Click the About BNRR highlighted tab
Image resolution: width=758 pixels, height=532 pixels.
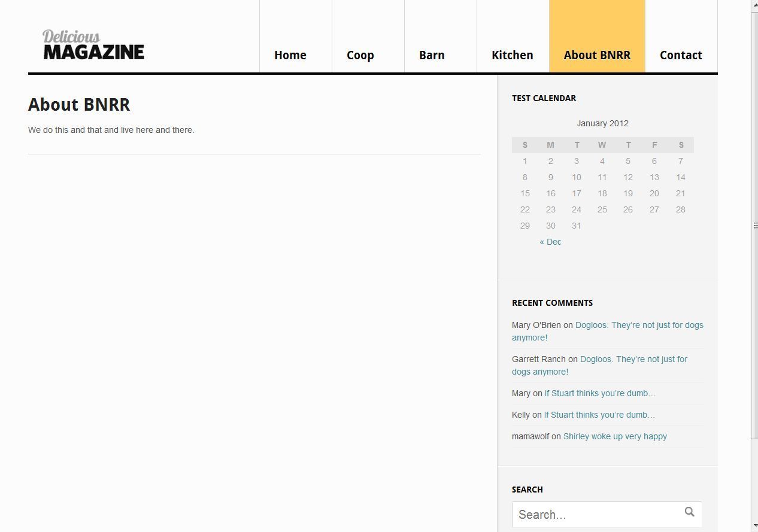pos(597,55)
